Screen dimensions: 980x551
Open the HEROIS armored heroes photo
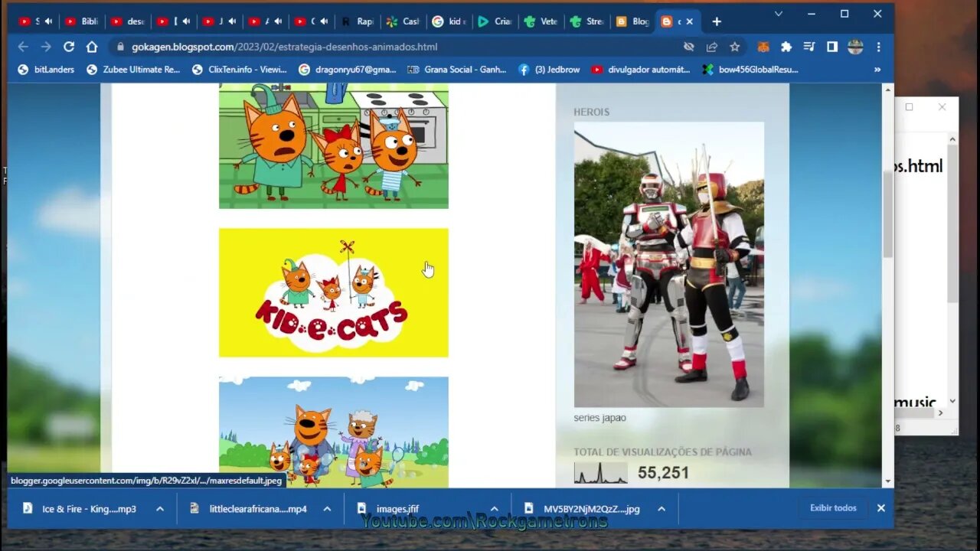click(669, 265)
